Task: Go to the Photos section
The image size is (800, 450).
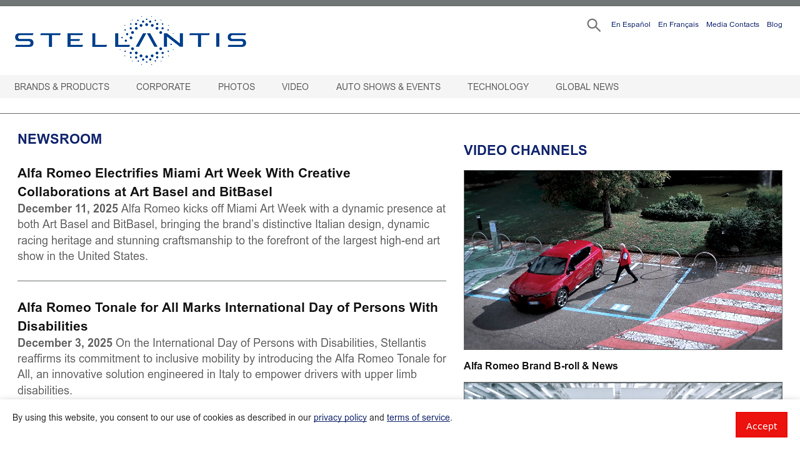Action: [x=236, y=87]
